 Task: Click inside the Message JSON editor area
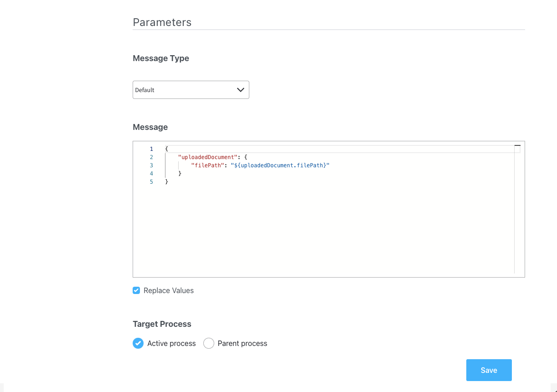[x=329, y=209]
